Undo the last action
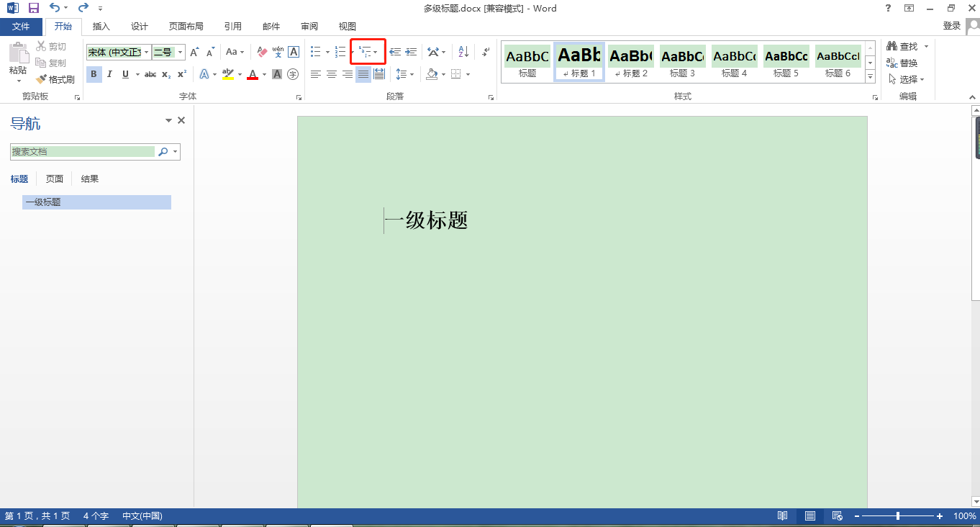 (55, 9)
